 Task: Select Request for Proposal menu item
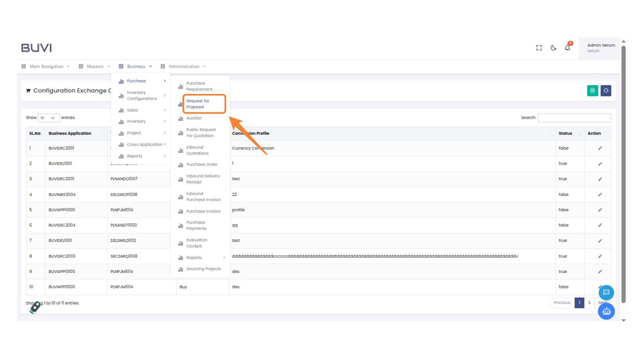(198, 104)
